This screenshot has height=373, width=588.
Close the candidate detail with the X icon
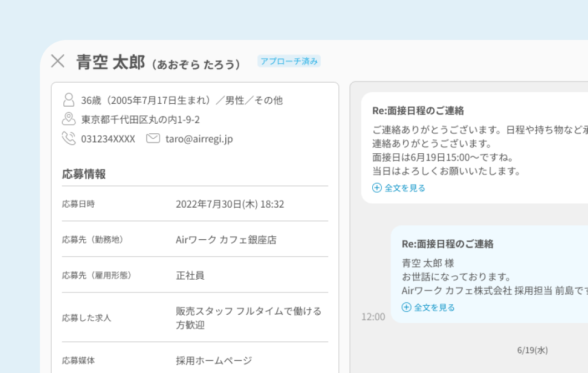pos(57,62)
